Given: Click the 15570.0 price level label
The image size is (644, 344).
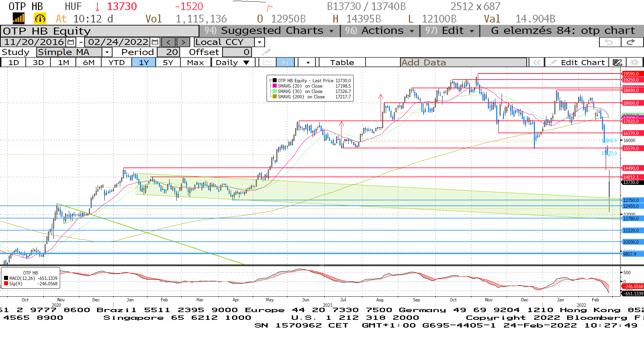Looking at the screenshot, I should coord(632,148).
